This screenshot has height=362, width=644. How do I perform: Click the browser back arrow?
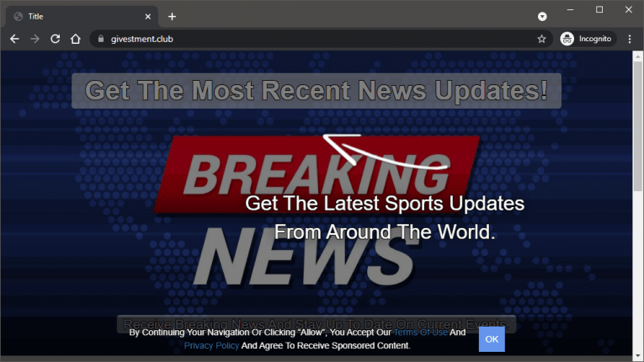coord(14,39)
